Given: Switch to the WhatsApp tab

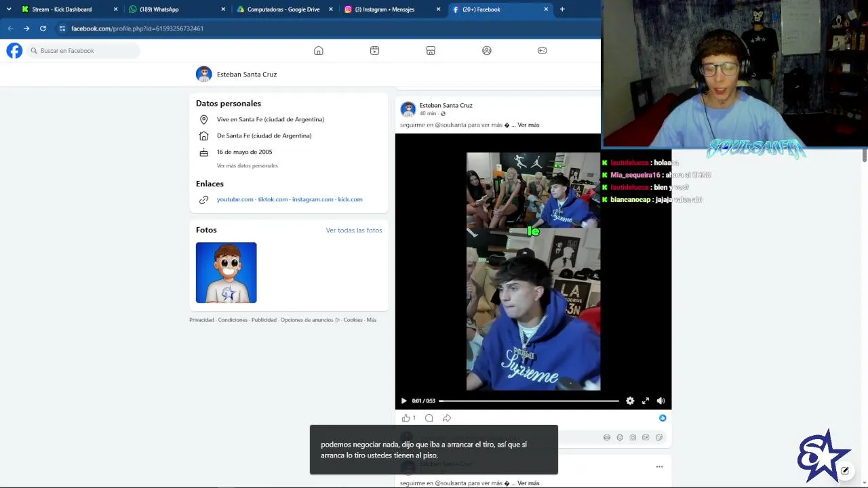Looking at the screenshot, I should 177,9.
